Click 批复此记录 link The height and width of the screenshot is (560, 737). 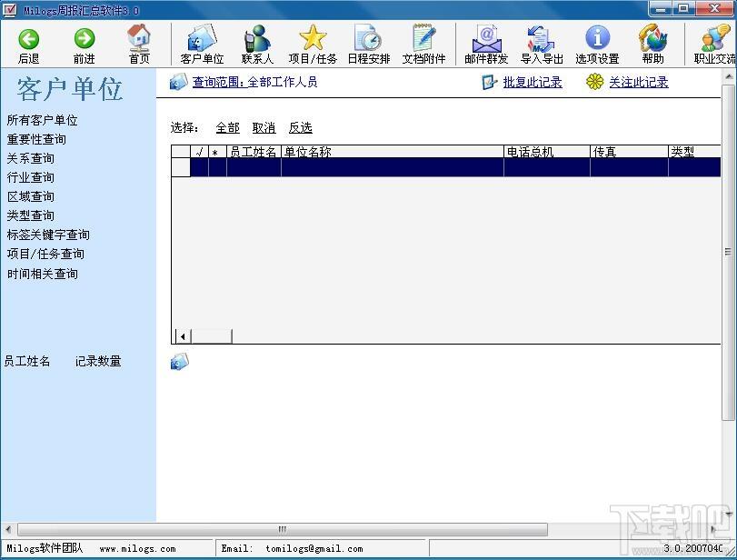pos(533,83)
